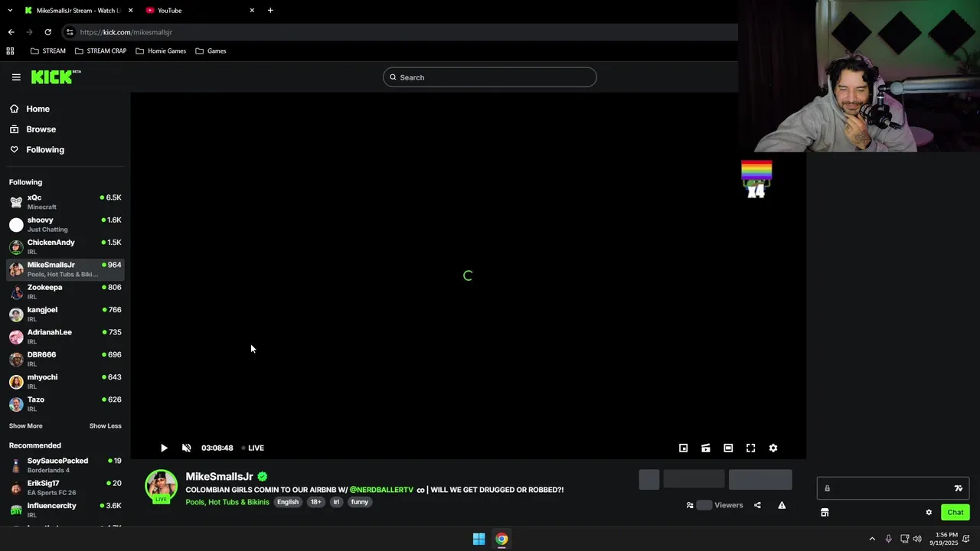Click the funny tag

[360, 502]
